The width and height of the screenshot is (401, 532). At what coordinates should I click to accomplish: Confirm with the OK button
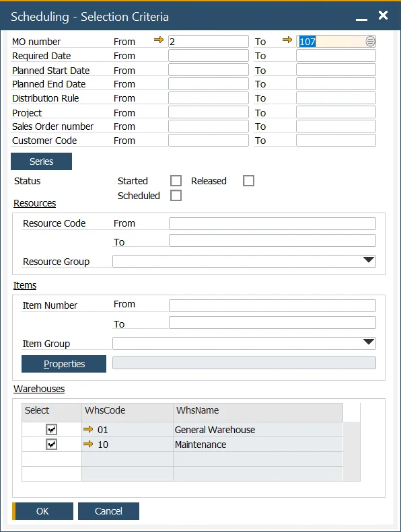42,511
